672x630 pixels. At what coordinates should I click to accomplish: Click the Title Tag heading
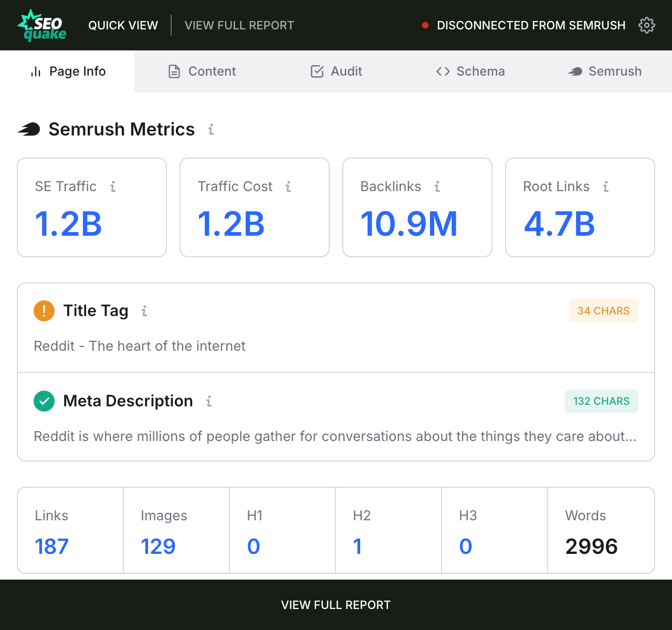click(96, 311)
